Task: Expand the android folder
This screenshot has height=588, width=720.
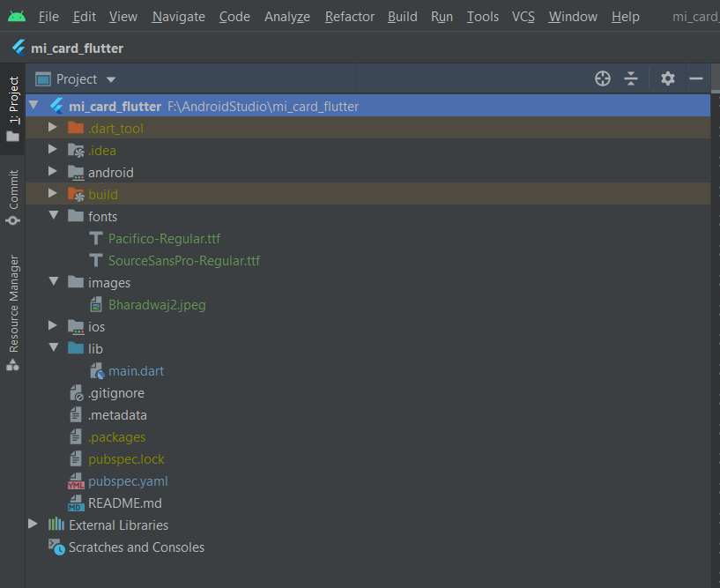Action: point(54,172)
